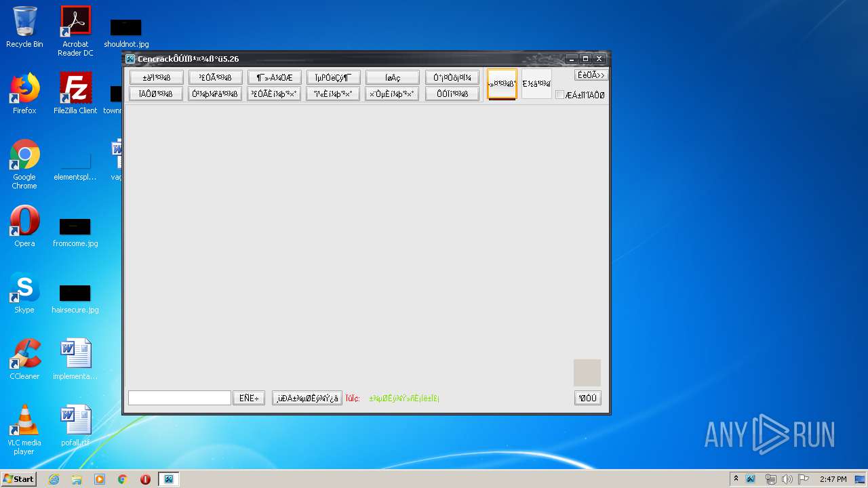Launch VLC media player shortcut
Viewport: 868px width, 488px height.
point(24,430)
